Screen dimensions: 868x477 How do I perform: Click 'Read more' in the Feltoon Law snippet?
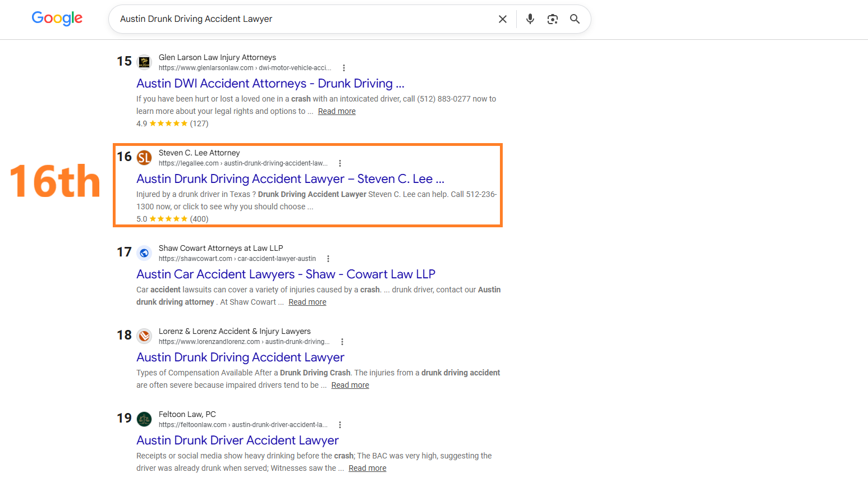click(368, 468)
